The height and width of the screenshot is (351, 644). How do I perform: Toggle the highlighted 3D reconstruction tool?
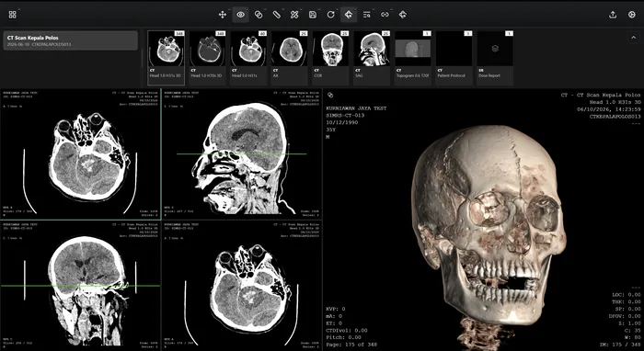point(349,15)
